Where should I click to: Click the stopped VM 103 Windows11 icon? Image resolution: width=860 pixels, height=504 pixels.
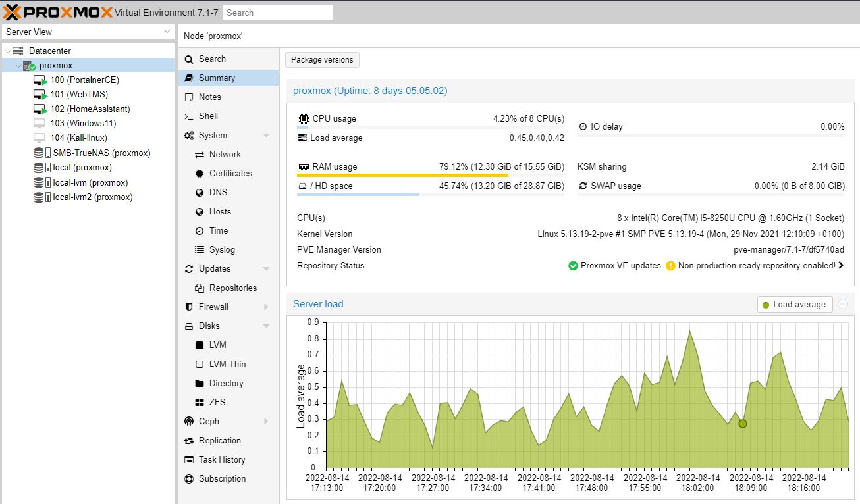point(40,123)
